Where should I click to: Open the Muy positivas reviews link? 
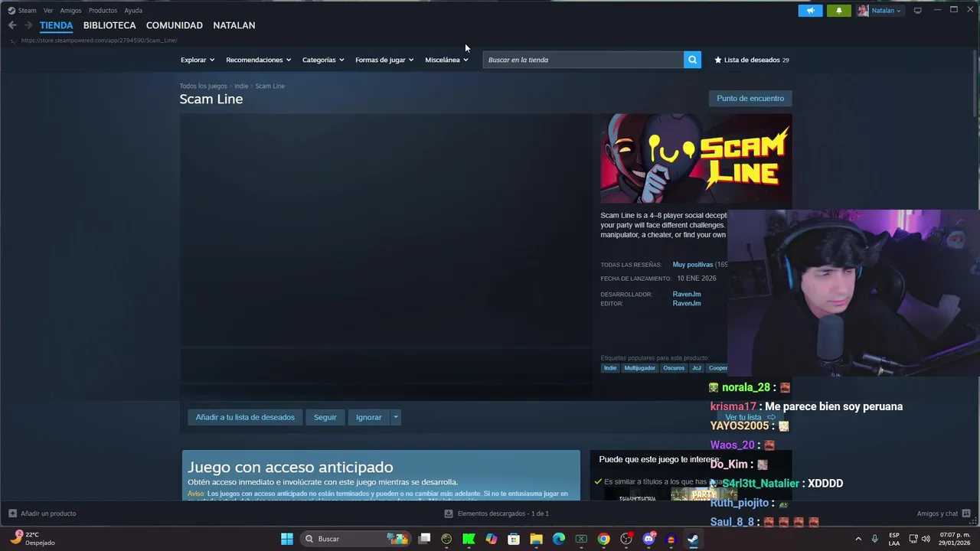[x=693, y=265]
